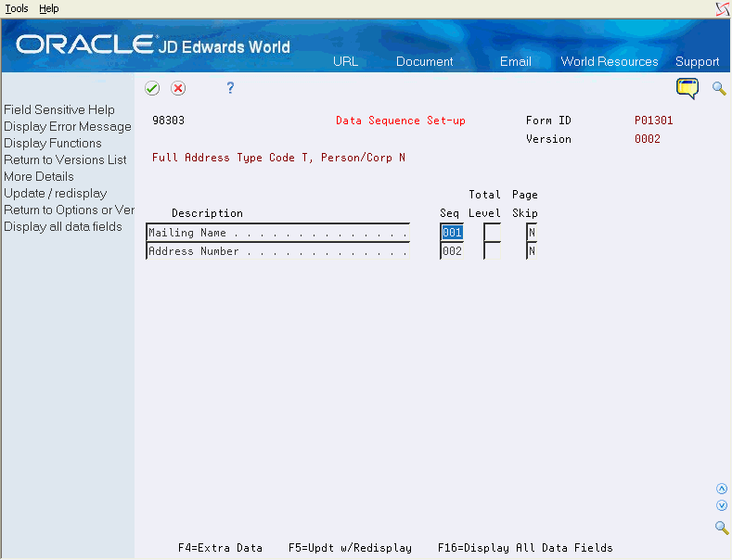Click Full Address Type Code text

click(x=278, y=158)
